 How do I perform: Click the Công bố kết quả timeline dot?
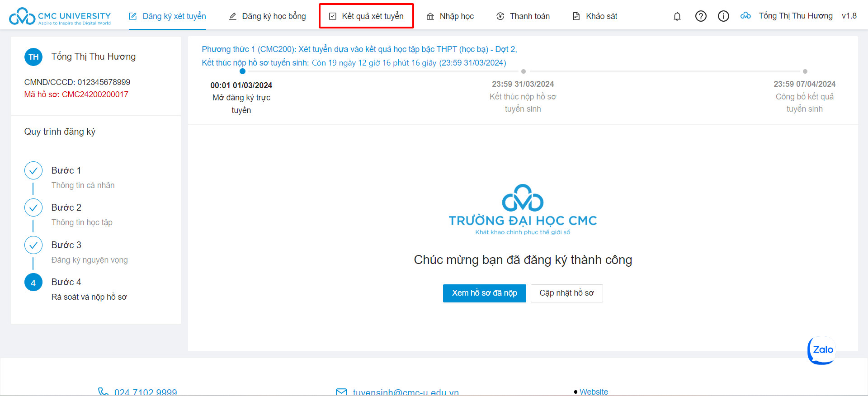(x=805, y=71)
